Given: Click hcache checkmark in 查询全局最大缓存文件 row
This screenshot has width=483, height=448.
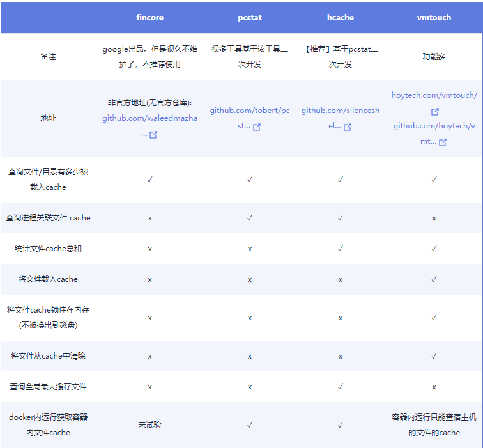Looking at the screenshot, I should coord(341,387).
